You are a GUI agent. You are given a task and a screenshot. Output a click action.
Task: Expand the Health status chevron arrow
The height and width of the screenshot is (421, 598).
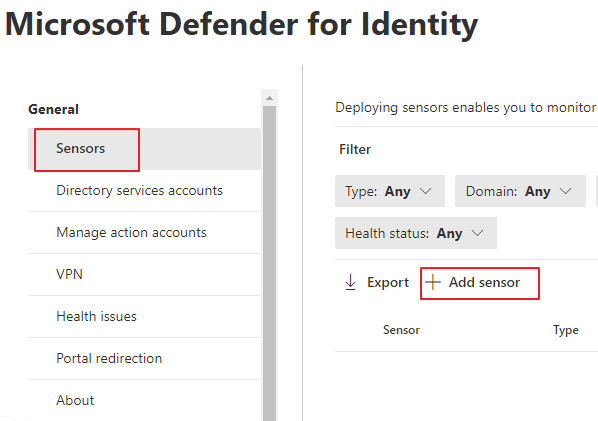pos(477,233)
